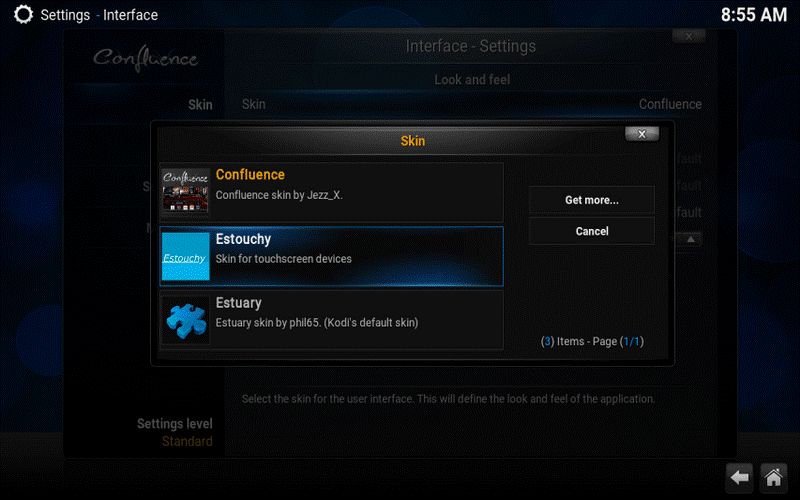Click the Items Page 1/1 indicator

pos(592,341)
